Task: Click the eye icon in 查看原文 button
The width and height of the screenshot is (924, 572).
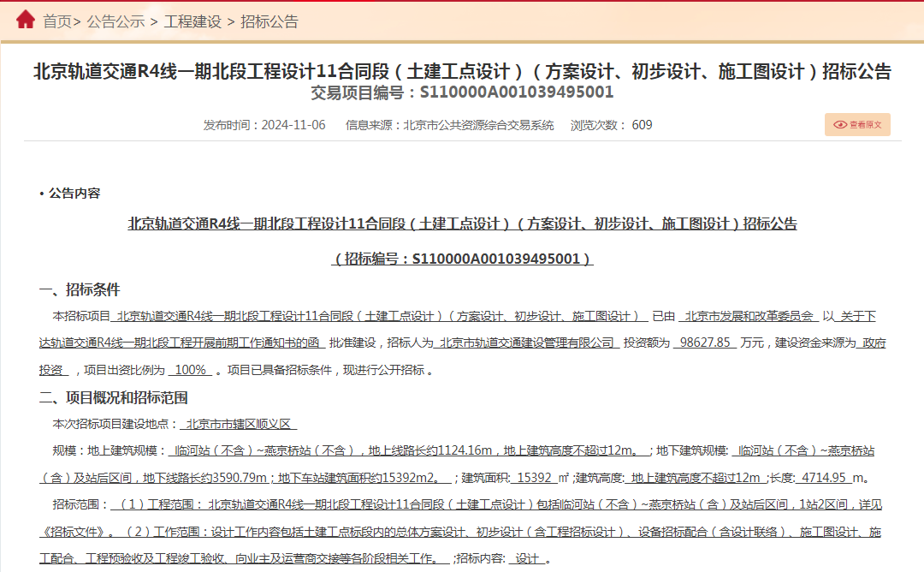Action: point(840,125)
